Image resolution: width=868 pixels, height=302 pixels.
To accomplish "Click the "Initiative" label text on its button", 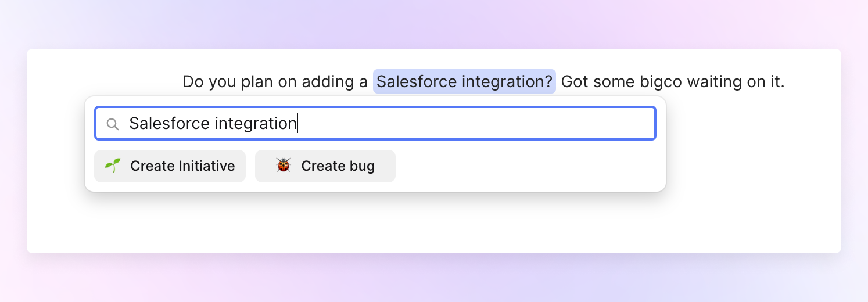I will coord(207,166).
